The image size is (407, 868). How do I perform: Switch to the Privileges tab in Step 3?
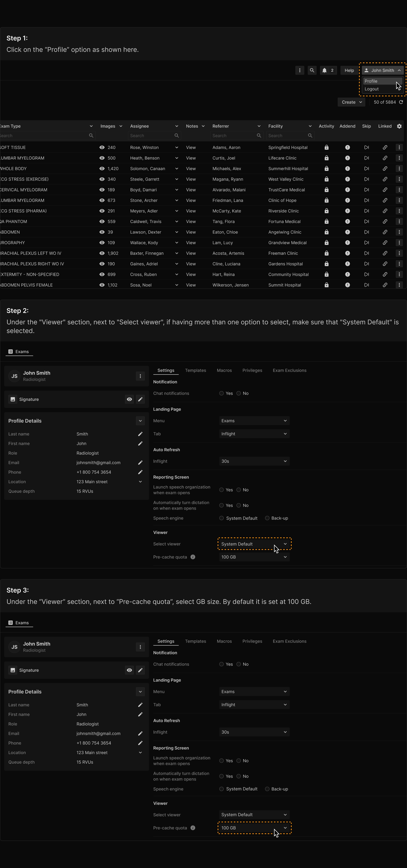click(x=252, y=641)
